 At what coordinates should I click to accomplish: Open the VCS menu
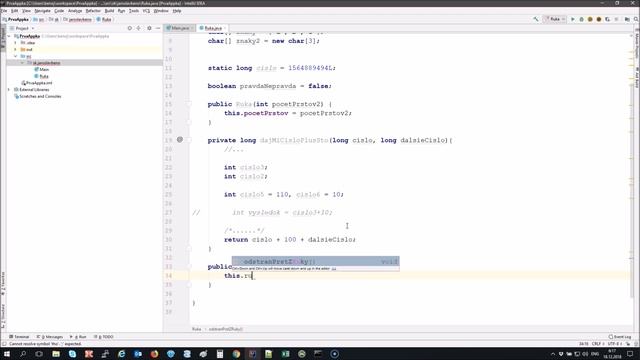click(146, 11)
